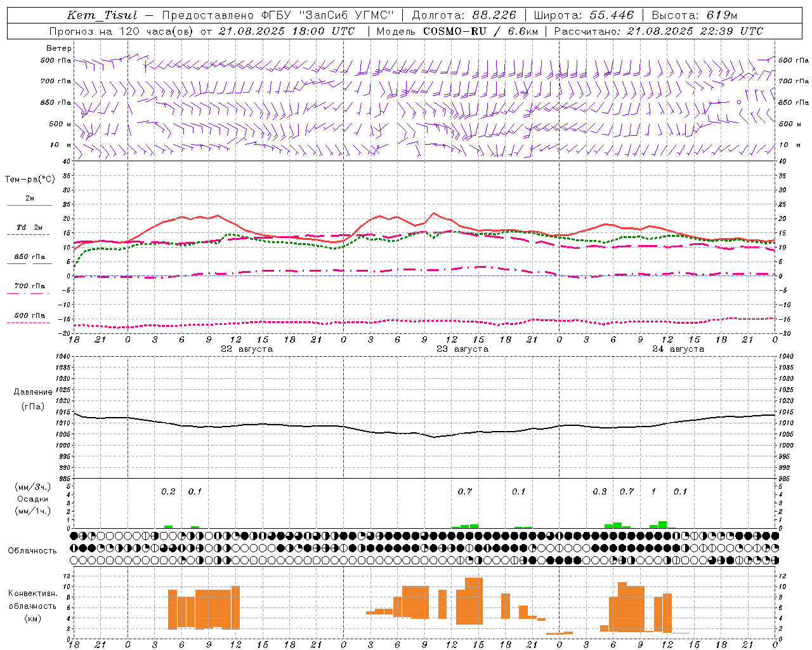Image resolution: width=812 pixels, height=650 pixels.
Task: Click the 0.2 precipitation amount value
Action: [168, 491]
